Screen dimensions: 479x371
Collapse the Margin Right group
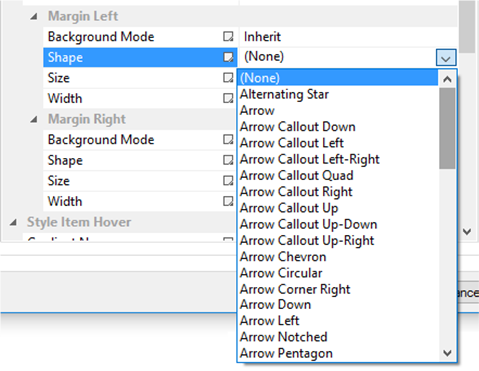click(34, 119)
